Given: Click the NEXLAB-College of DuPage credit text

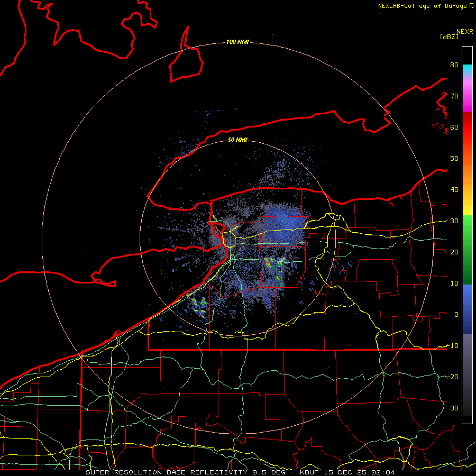Looking at the screenshot, I should [425, 6].
